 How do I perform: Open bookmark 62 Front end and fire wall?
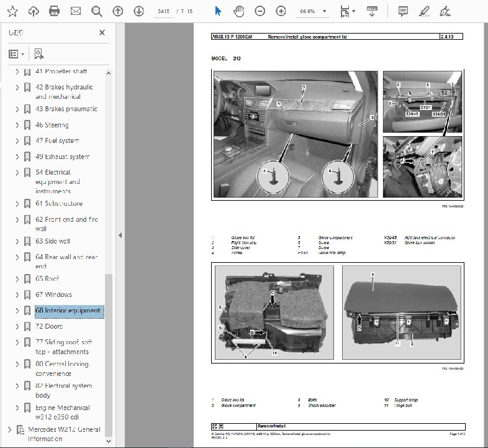click(66, 224)
